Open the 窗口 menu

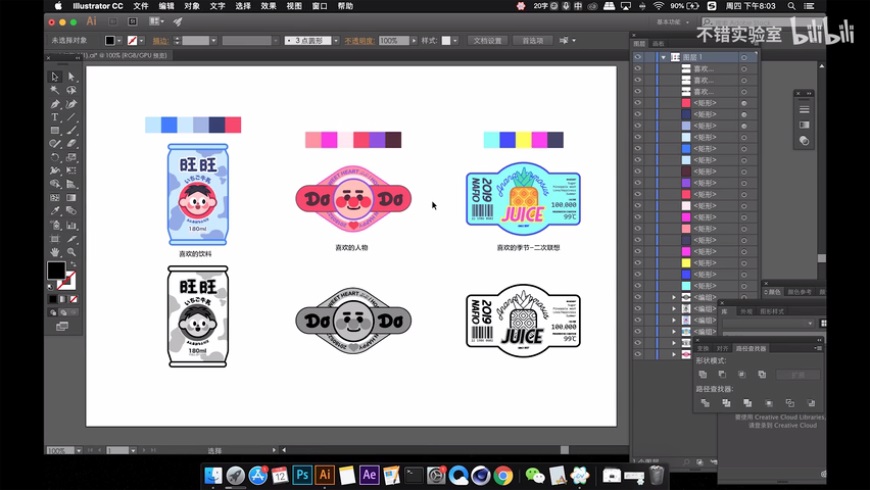320,6
